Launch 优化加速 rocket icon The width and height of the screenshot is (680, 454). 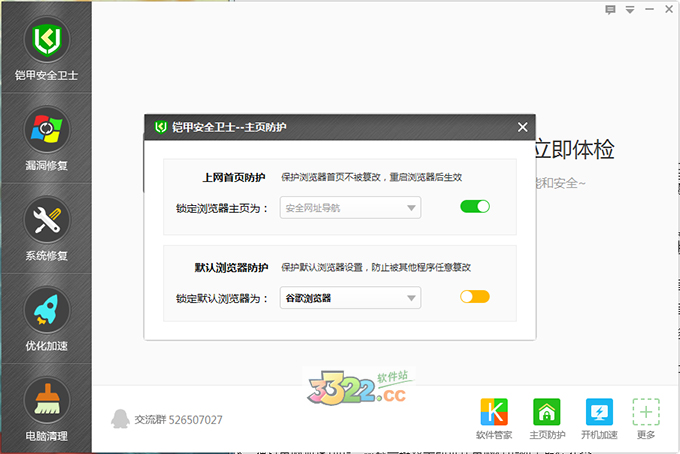click(x=46, y=310)
